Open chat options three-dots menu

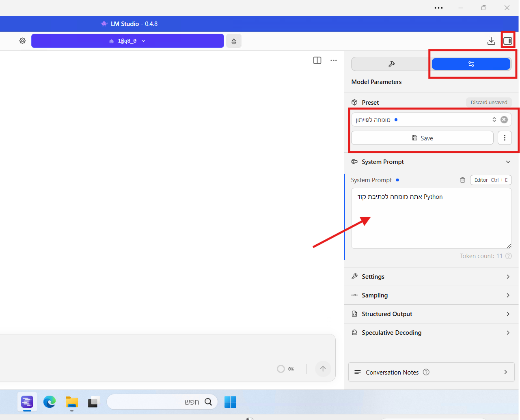[334, 60]
